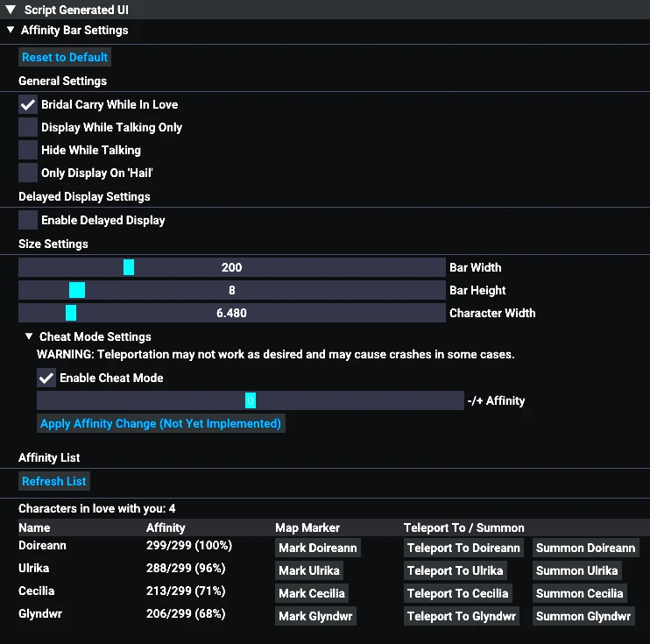650x644 pixels.
Task: Teleport to Ulrika
Action: coord(456,570)
